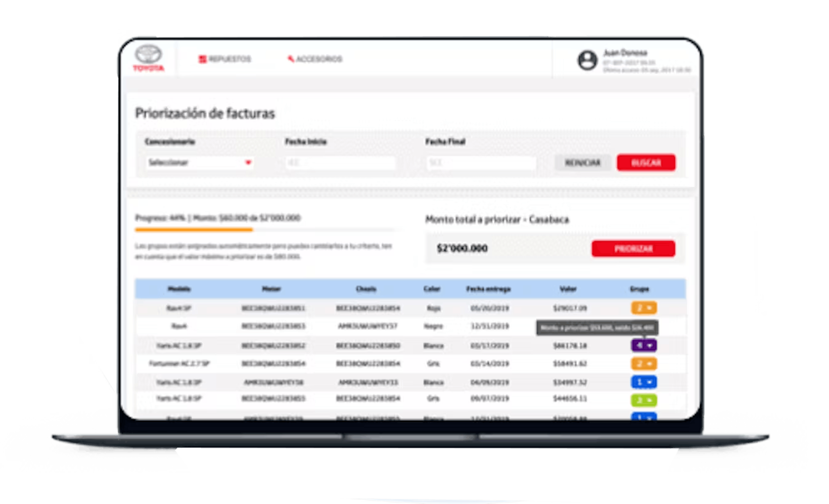Open the green group 3 dropdown
The width and height of the screenshot is (829, 504).
[644, 400]
